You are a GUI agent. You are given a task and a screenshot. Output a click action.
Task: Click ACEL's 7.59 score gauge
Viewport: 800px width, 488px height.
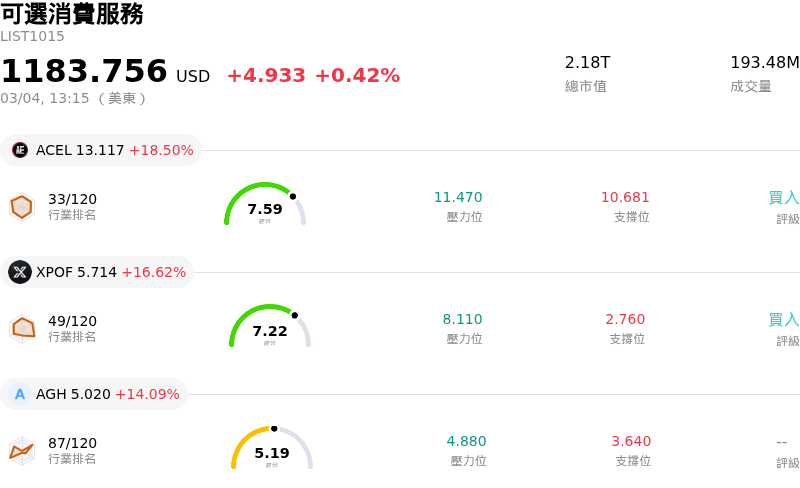(265, 205)
